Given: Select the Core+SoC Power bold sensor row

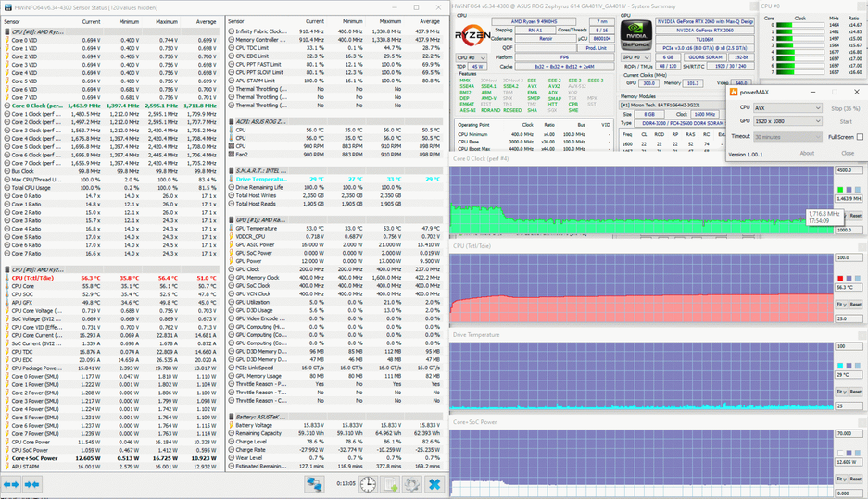Looking at the screenshot, I should coord(112,458).
